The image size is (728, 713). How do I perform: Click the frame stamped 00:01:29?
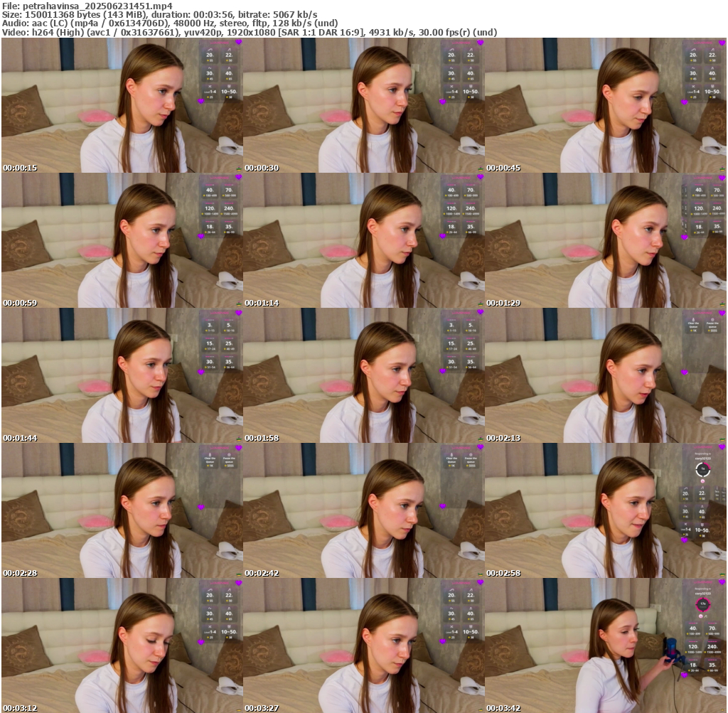(604, 240)
